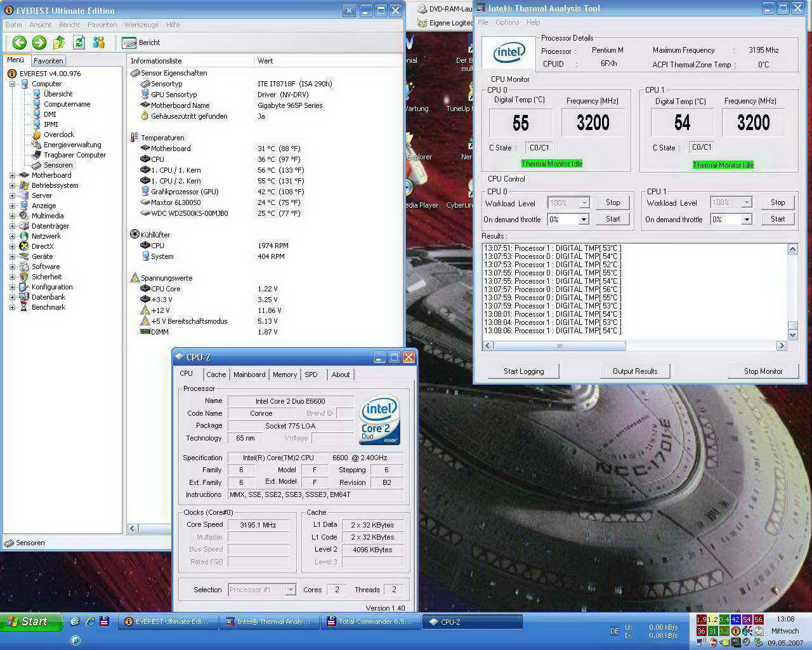Click the system clock showing 13:08
Viewport: 812px width, 650px height.
[x=785, y=619]
